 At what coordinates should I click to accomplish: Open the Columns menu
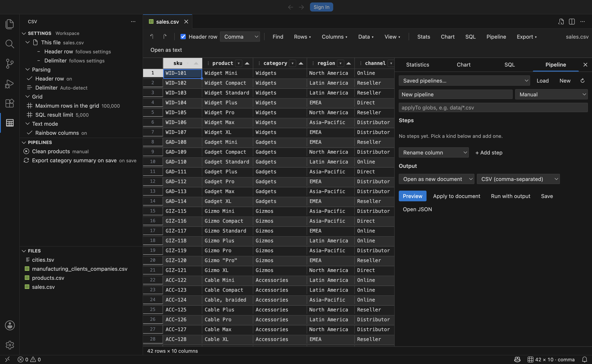(x=334, y=37)
